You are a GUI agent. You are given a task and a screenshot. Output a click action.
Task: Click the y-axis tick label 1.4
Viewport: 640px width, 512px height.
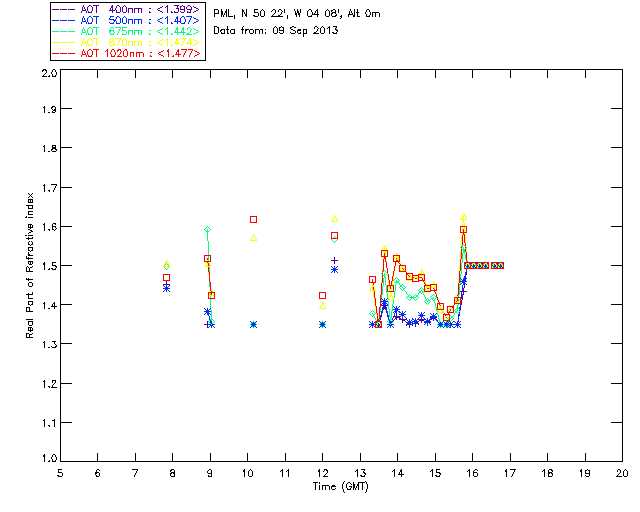tap(49, 305)
